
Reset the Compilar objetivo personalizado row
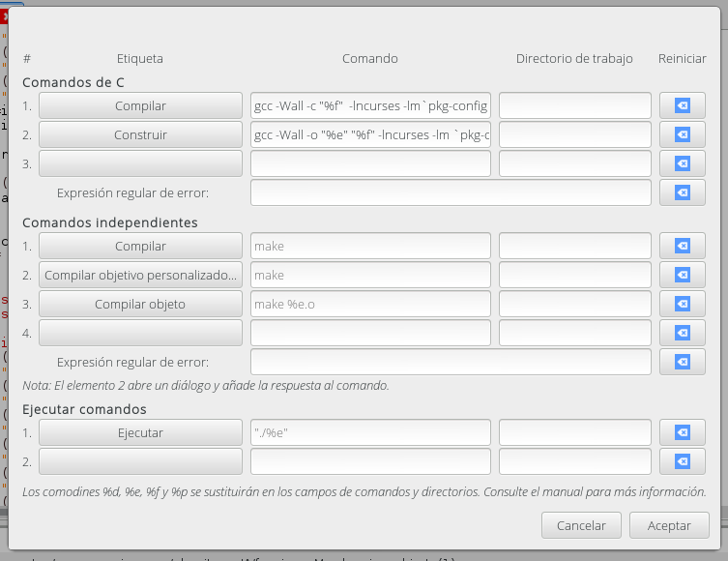click(x=683, y=275)
